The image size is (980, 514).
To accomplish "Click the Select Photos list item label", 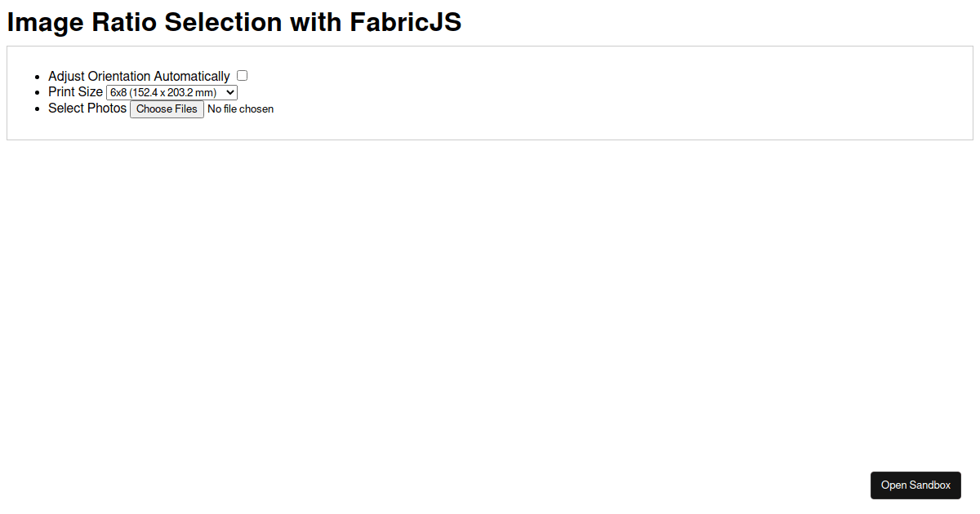I will [87, 108].
